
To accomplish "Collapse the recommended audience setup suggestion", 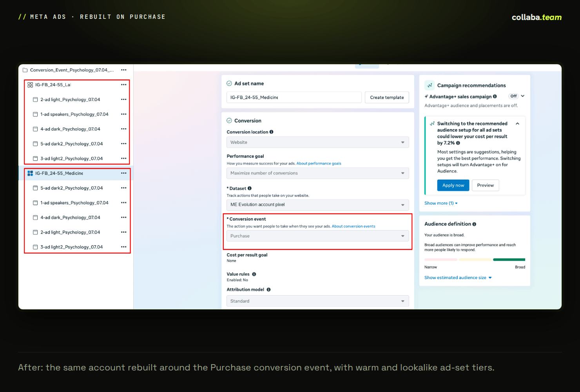I will click(x=518, y=123).
